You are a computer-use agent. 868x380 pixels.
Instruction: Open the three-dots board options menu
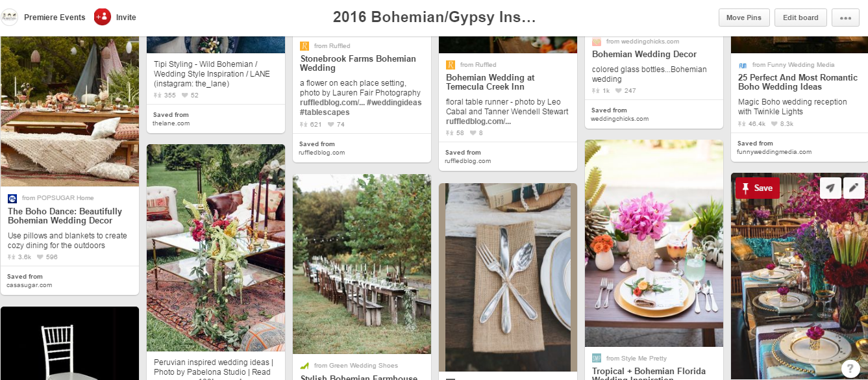click(x=845, y=18)
